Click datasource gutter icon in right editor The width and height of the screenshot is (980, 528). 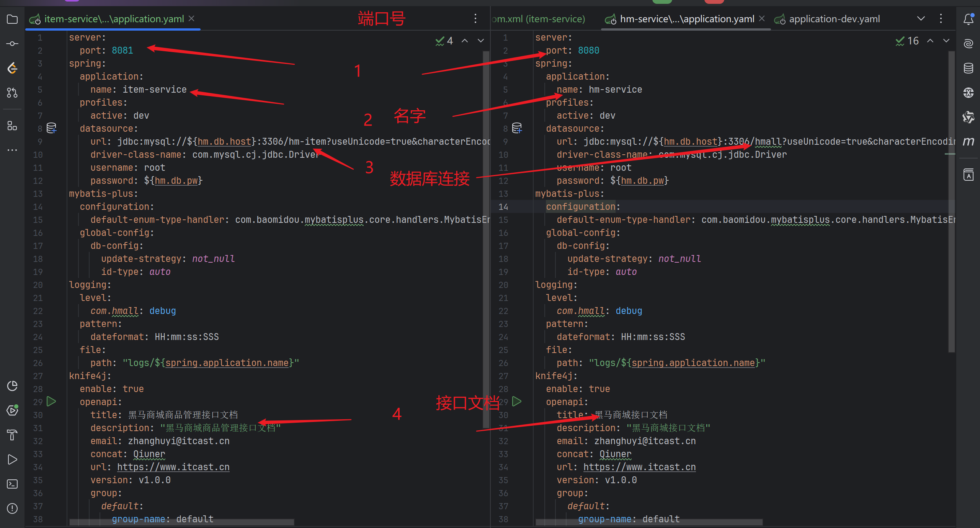click(517, 128)
